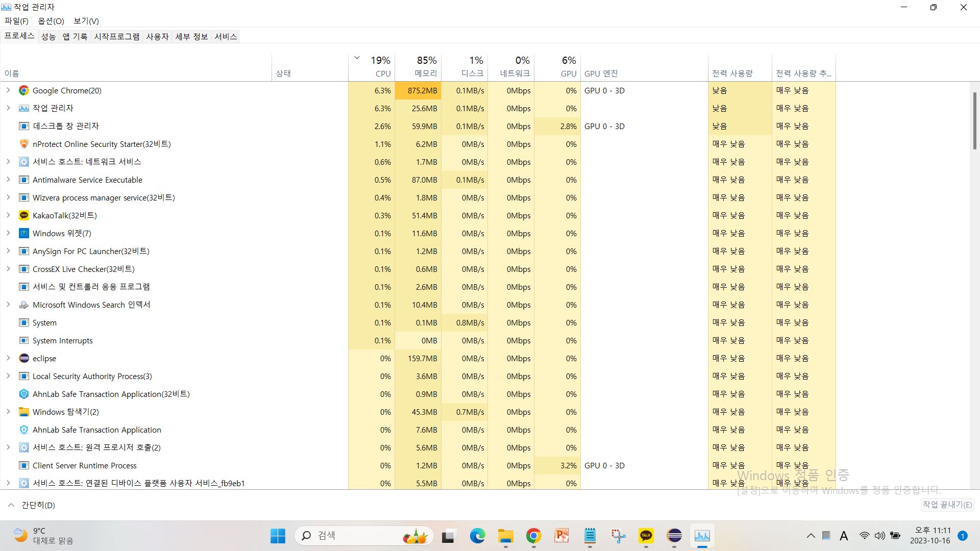Click the Google Chrome process icon
The height and width of the screenshot is (551, 980).
coord(24,90)
